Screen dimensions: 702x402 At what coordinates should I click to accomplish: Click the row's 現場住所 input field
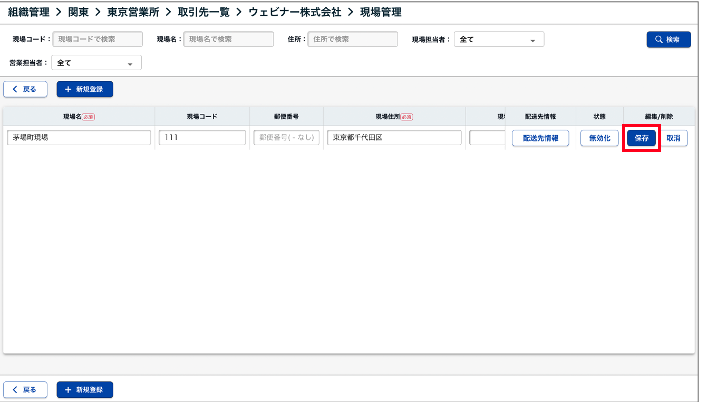[393, 138]
